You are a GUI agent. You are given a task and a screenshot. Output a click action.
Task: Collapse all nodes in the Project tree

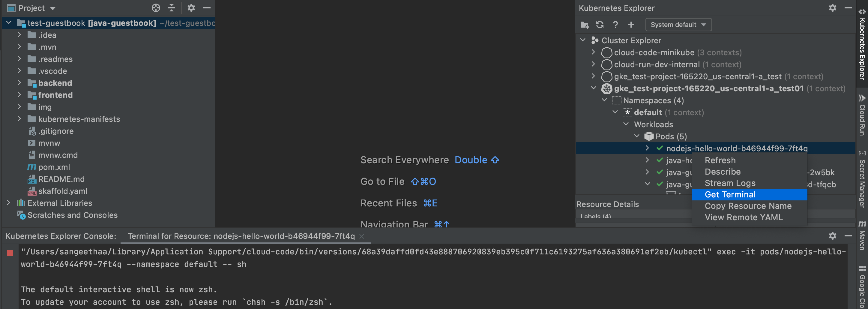(172, 8)
